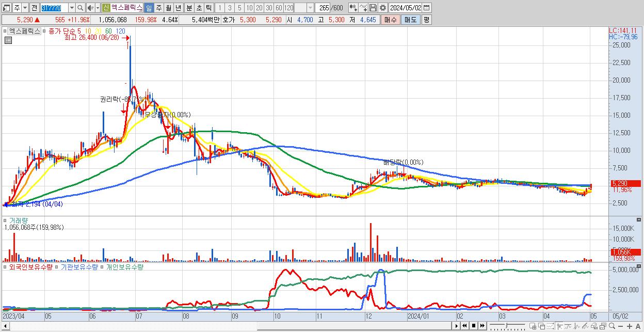Click the 5,290 current price marker

pos(625,183)
